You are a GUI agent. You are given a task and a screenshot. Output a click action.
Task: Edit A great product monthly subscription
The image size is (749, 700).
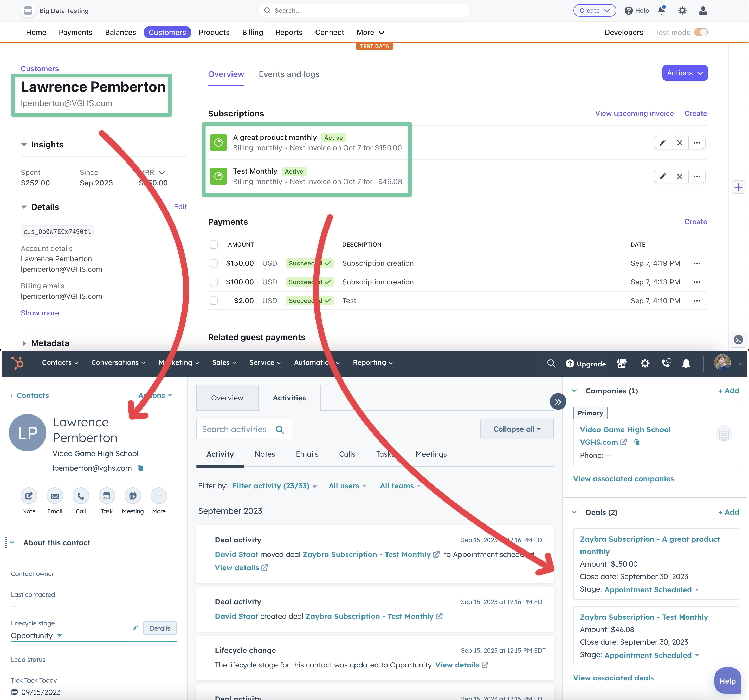point(663,143)
